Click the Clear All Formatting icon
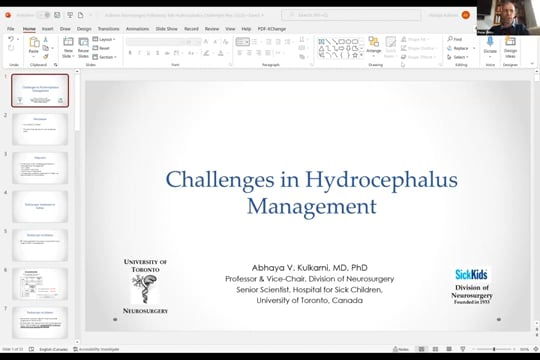This screenshot has width=540, height=360. (226, 42)
